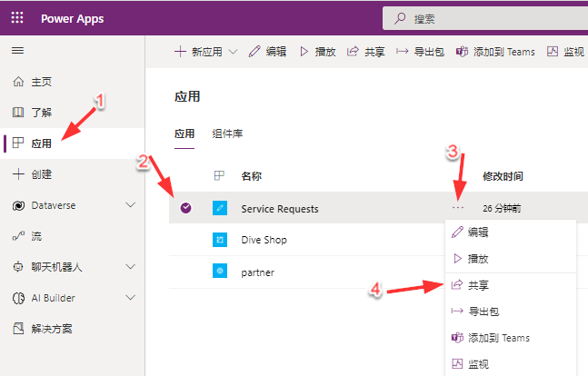This screenshot has width=588, height=376.
Task: Open the app launcher waffle icon
Action: [x=17, y=17]
